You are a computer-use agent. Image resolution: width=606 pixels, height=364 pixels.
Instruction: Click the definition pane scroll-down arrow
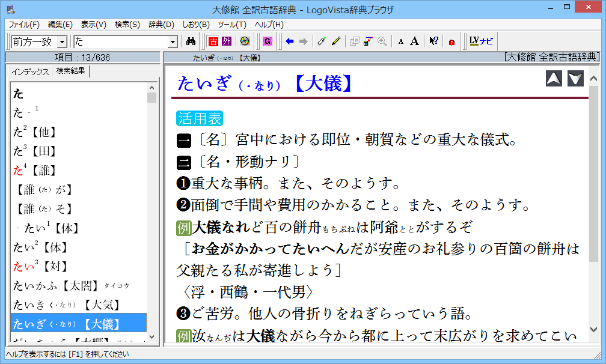593,329
